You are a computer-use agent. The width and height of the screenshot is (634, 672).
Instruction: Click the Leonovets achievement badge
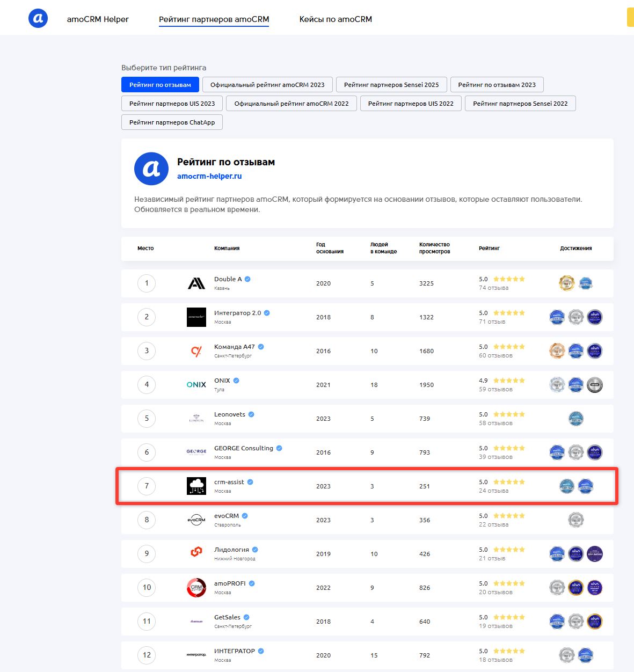pos(575,418)
